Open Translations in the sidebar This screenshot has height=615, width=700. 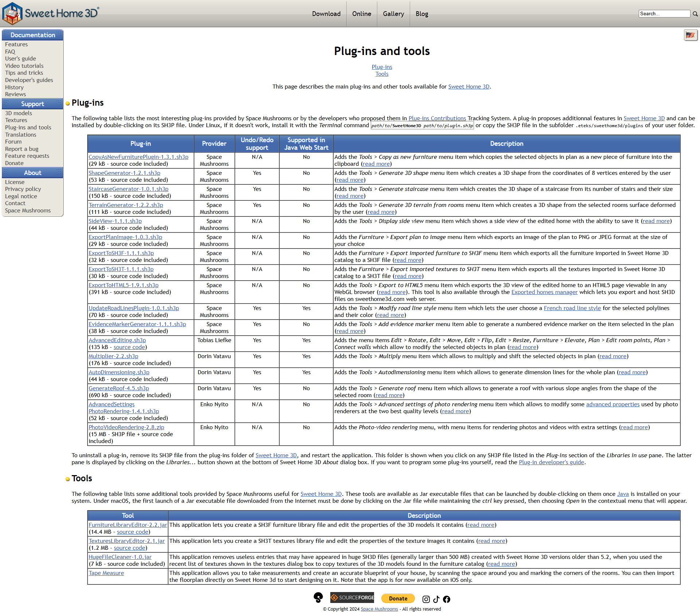pos(21,134)
